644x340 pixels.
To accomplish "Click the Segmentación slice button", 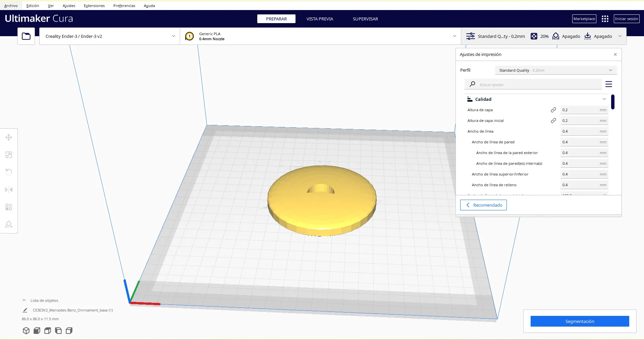I will [x=579, y=321].
